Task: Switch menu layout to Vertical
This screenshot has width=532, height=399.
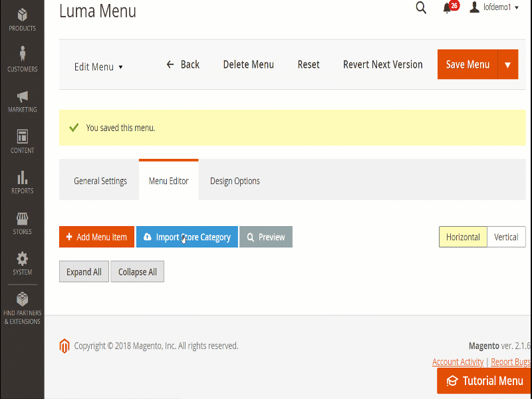Action: (506, 237)
